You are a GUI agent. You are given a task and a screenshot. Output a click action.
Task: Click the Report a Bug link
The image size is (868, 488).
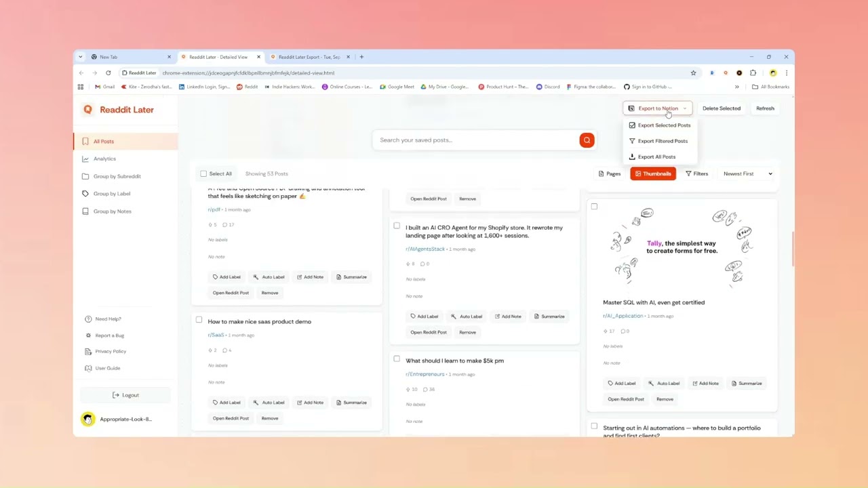point(104,335)
